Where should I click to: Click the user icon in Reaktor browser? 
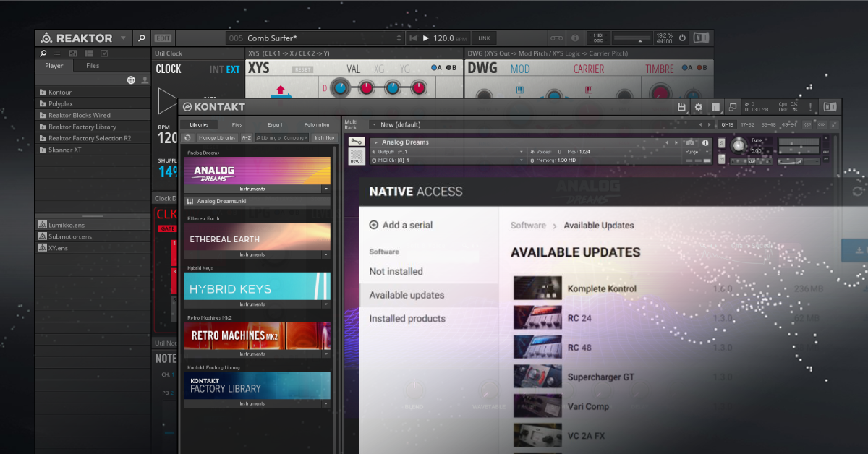tap(145, 80)
